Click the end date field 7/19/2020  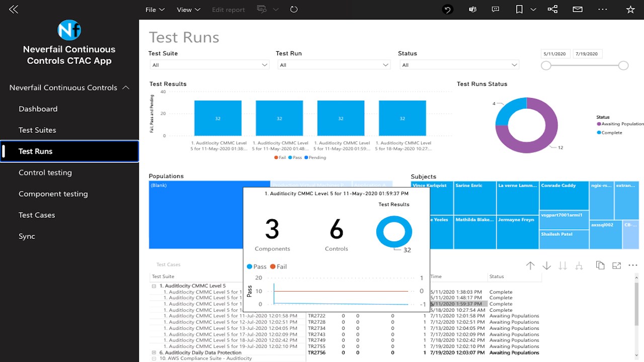pyautogui.click(x=587, y=54)
